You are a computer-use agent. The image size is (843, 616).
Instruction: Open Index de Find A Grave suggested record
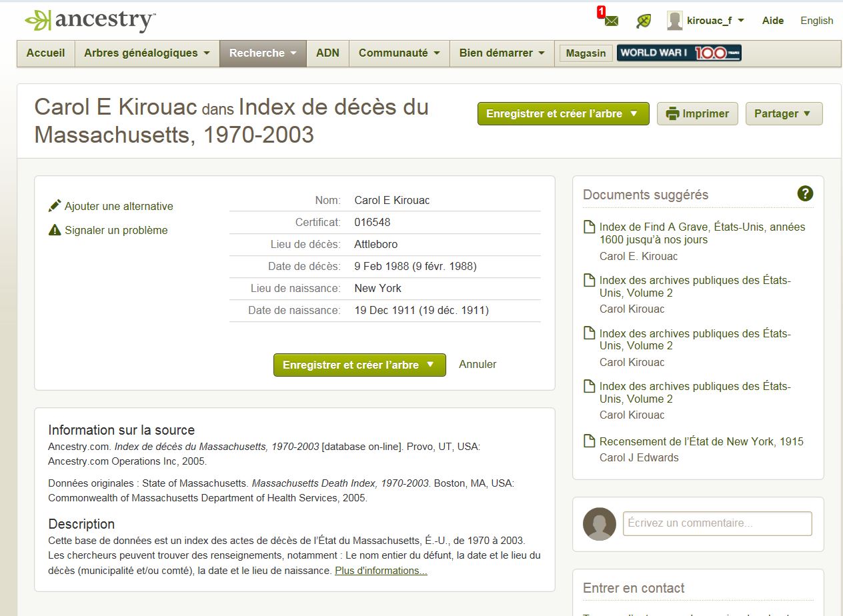[x=702, y=233]
